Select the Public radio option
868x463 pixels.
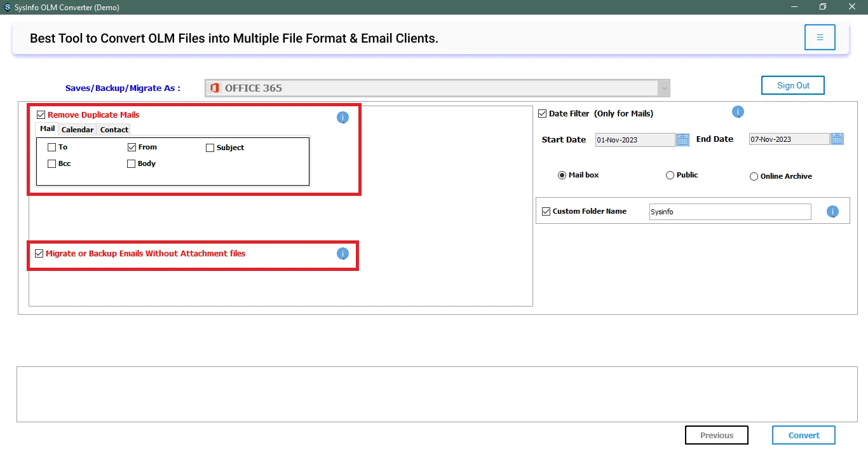670,175
